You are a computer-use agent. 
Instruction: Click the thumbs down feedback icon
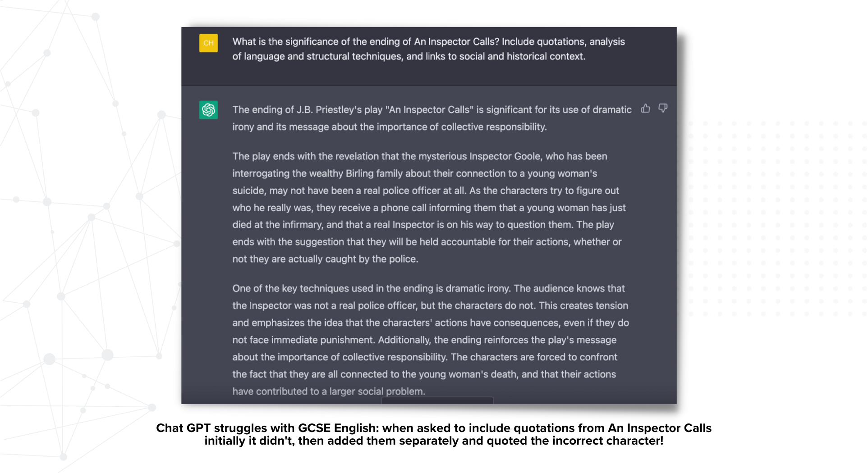click(x=663, y=108)
